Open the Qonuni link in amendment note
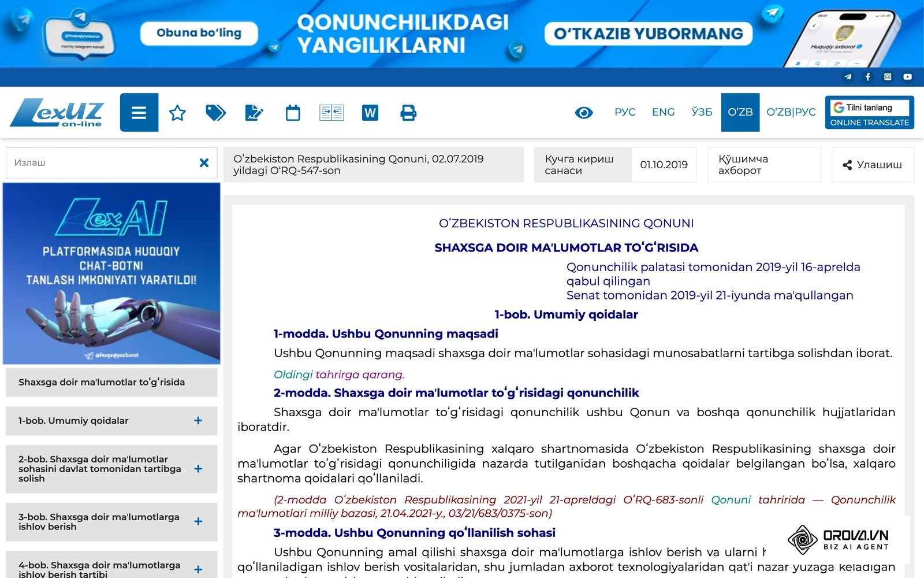This screenshot has height=578, width=924. point(731,499)
